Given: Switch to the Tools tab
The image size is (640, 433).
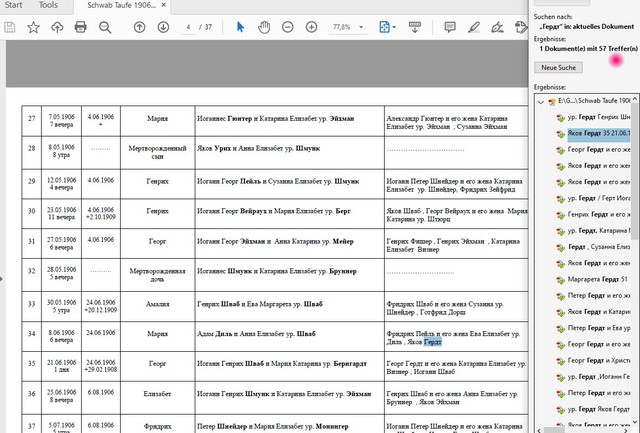Looking at the screenshot, I should click(x=48, y=5).
